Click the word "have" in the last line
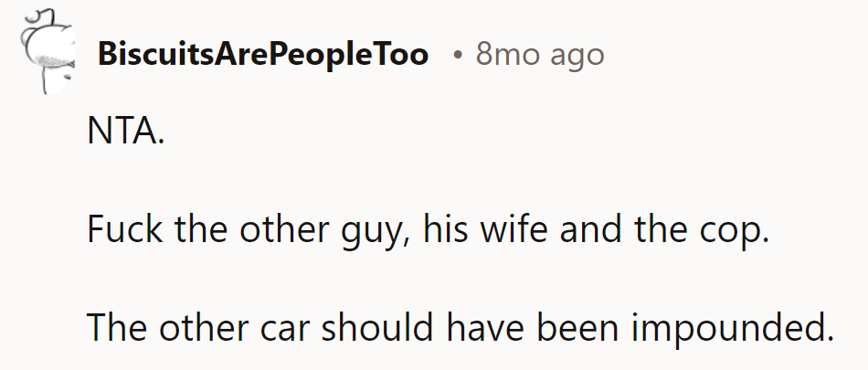This screenshot has width=868, height=370. [476, 326]
